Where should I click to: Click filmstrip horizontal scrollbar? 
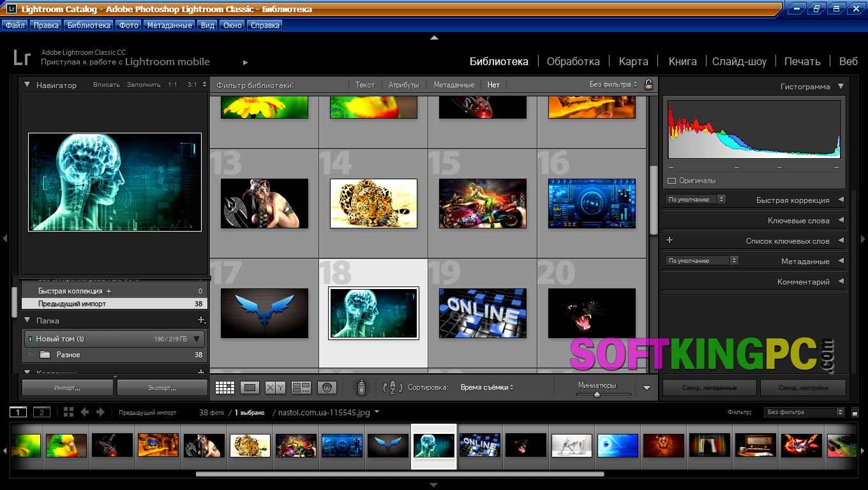(400, 474)
